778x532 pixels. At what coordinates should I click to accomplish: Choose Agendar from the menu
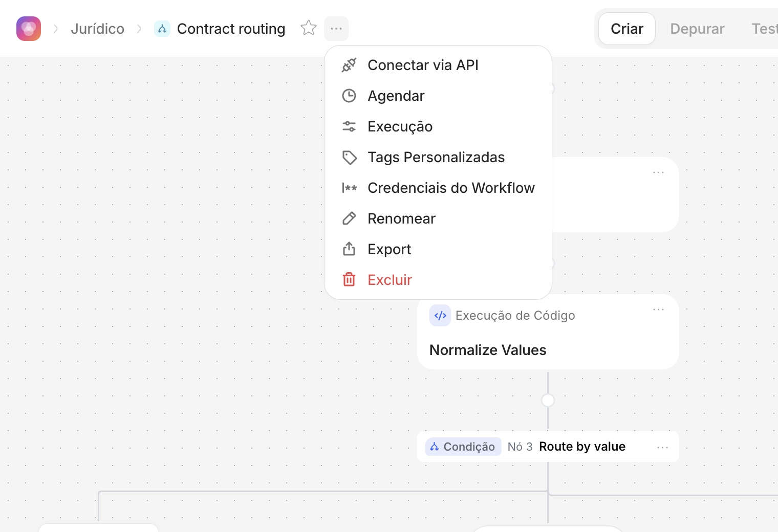tap(438, 96)
